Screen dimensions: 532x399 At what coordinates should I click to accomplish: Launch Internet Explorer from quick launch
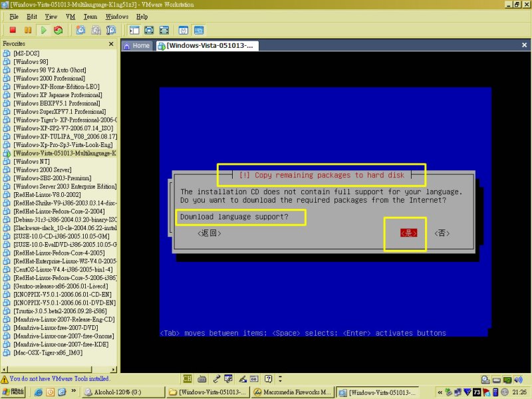pos(39,392)
